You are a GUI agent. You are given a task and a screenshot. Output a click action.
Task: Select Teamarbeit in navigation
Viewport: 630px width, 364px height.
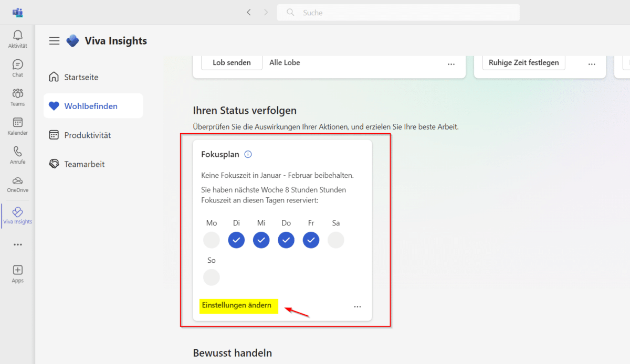(x=84, y=164)
